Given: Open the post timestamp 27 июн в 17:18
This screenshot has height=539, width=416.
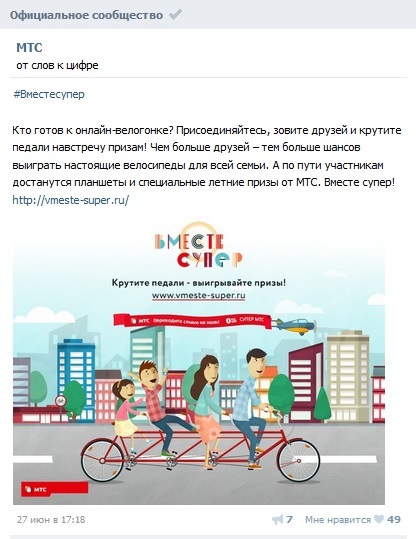Looking at the screenshot, I should point(51,519).
